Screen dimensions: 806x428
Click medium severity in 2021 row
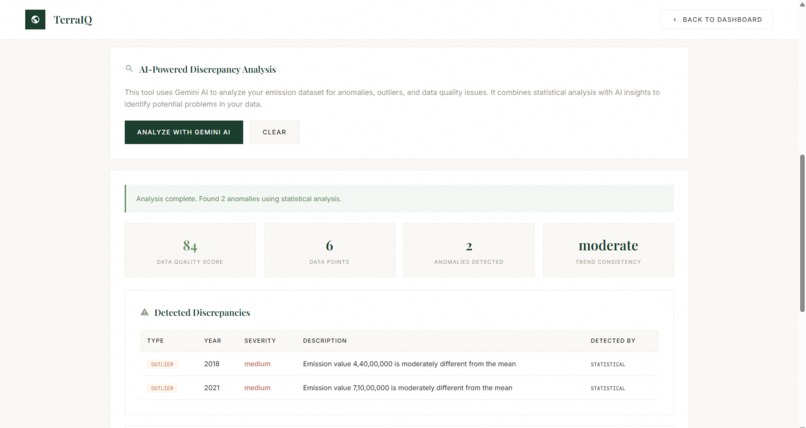pos(257,388)
